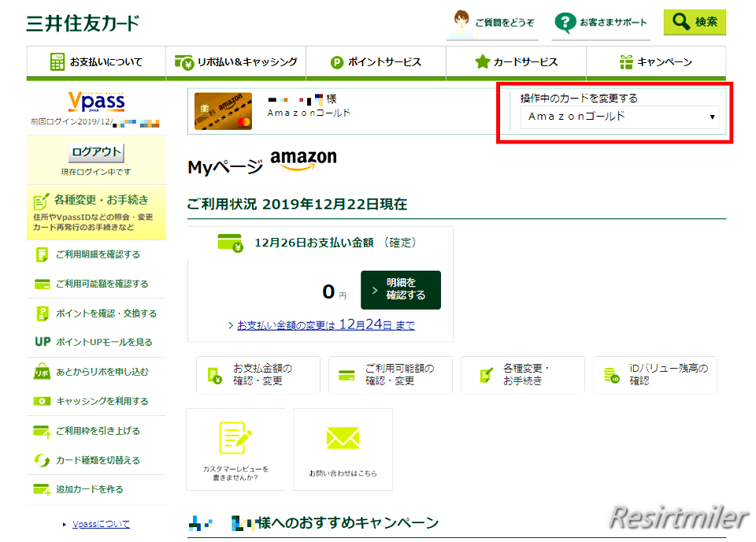Image resolution: width=756 pixels, height=542 pixels.
Task: Open the ポイントサービス menu
Action: coord(376,62)
